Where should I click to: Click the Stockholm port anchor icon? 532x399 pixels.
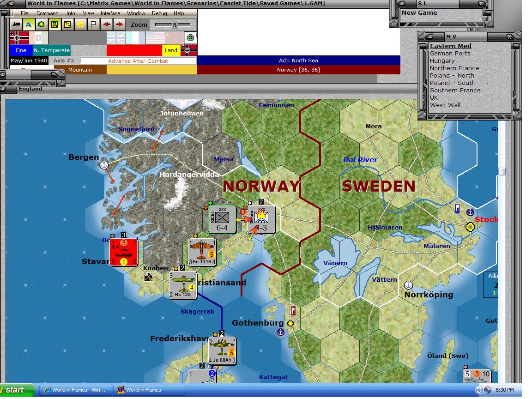470,212
